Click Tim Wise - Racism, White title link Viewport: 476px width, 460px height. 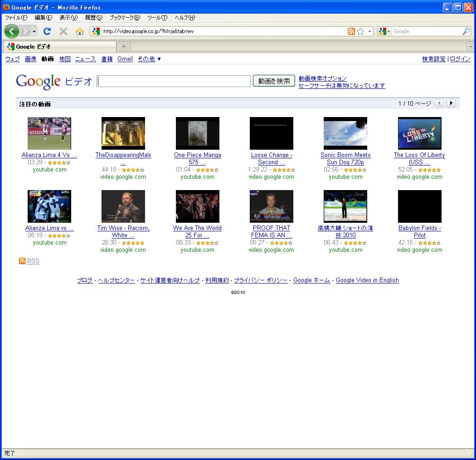pyautogui.click(x=123, y=231)
